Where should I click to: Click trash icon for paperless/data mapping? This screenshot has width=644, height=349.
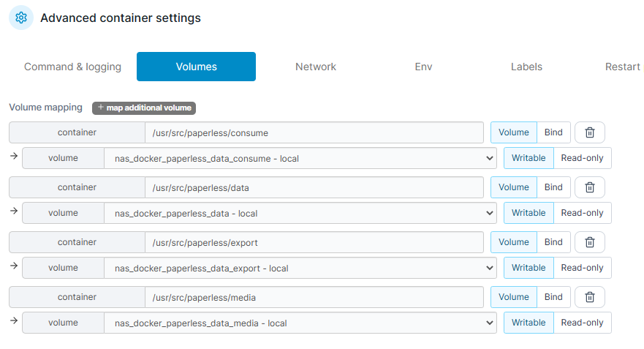coord(589,187)
